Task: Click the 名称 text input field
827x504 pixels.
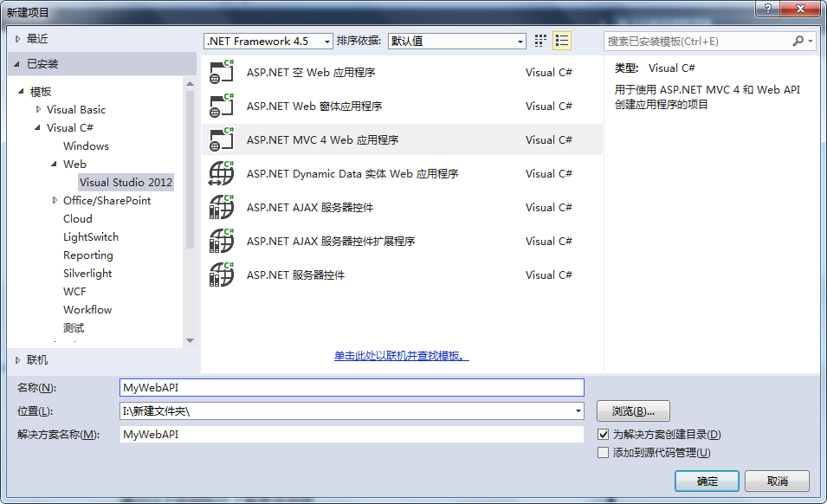Action: [x=351, y=388]
